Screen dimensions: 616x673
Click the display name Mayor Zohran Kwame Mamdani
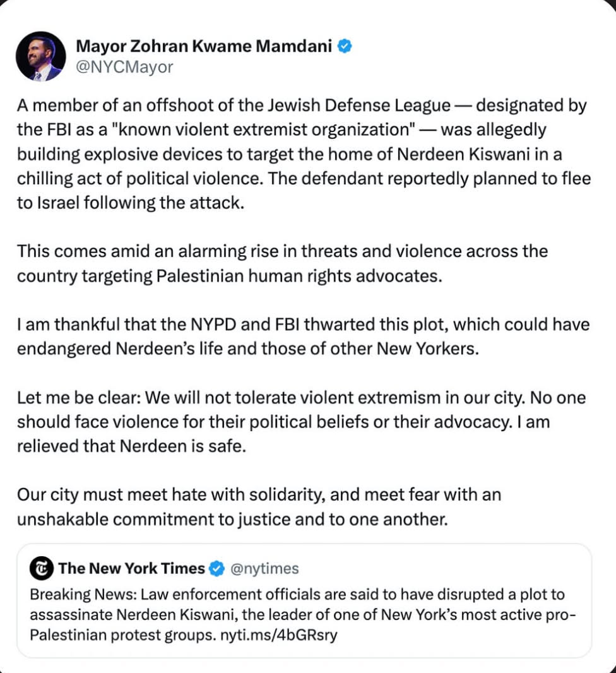(x=205, y=45)
